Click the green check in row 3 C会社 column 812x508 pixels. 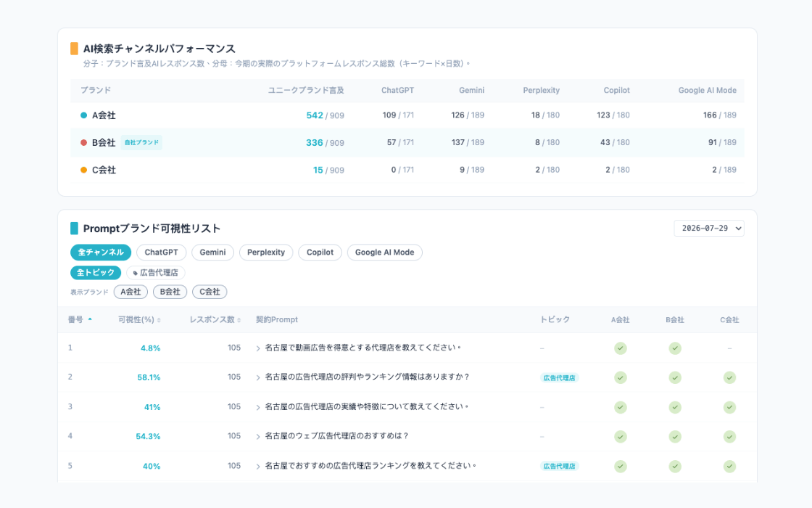[x=729, y=407]
